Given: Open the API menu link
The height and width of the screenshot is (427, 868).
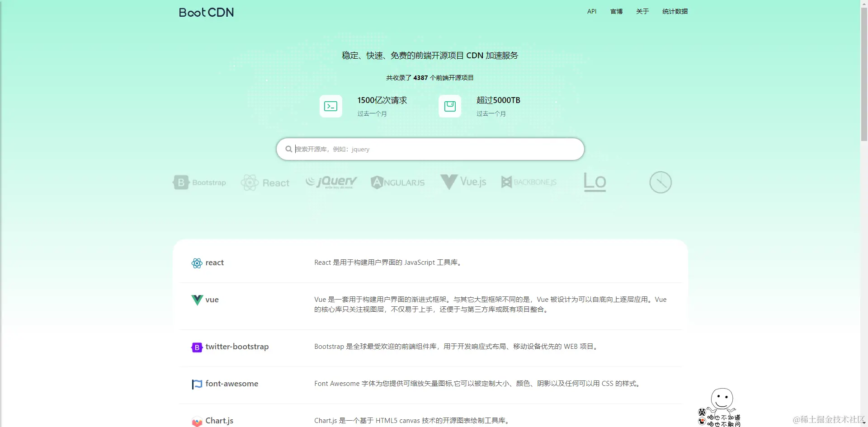Looking at the screenshot, I should [592, 11].
